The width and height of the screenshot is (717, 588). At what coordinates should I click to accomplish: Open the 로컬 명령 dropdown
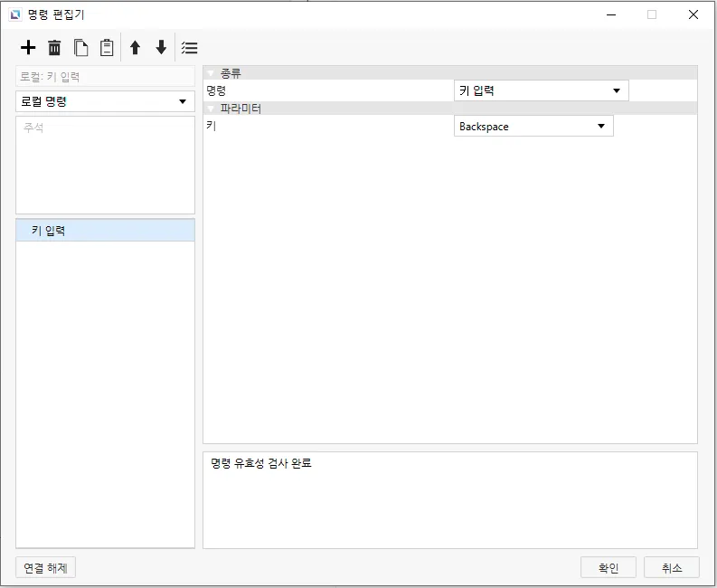pos(105,101)
